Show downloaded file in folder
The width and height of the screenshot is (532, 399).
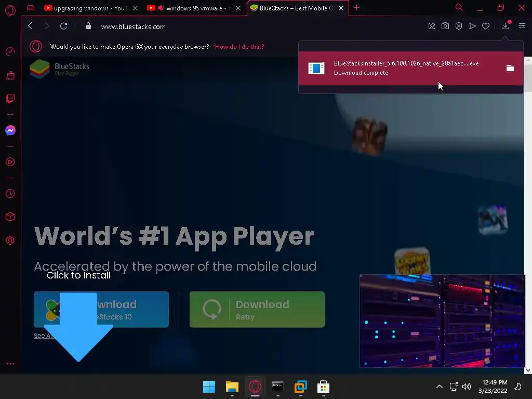(x=510, y=68)
